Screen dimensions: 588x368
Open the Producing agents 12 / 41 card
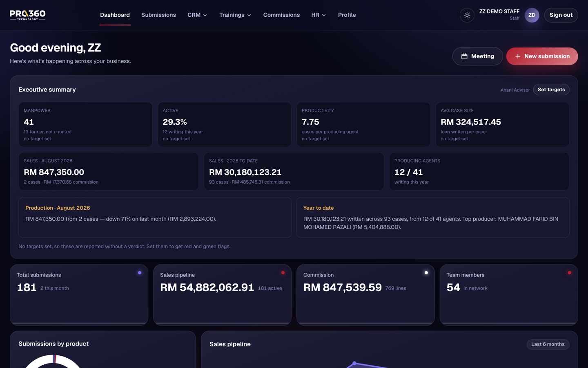[479, 171]
